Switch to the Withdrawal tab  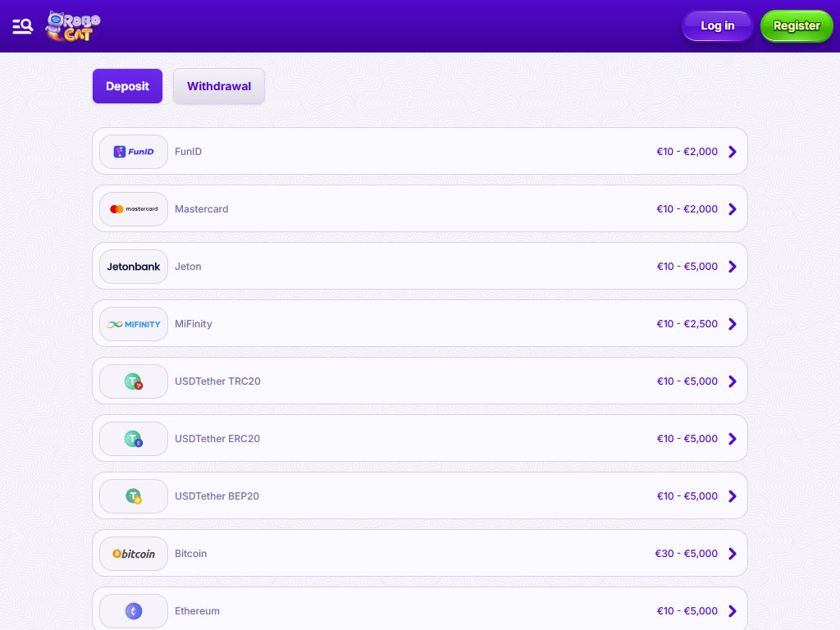219,86
